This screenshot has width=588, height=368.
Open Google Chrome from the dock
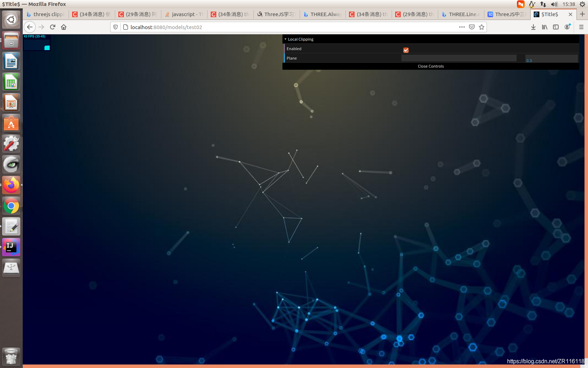pyautogui.click(x=11, y=206)
